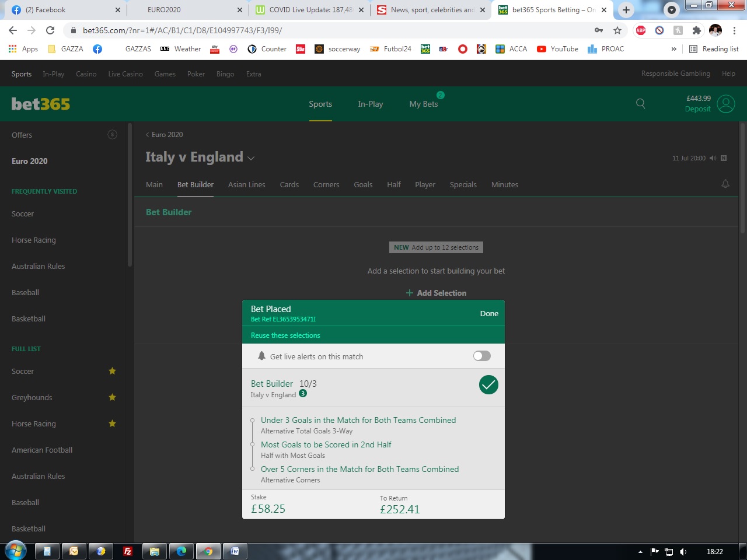
Task: Open In-Play in the green header
Action: coord(371,104)
